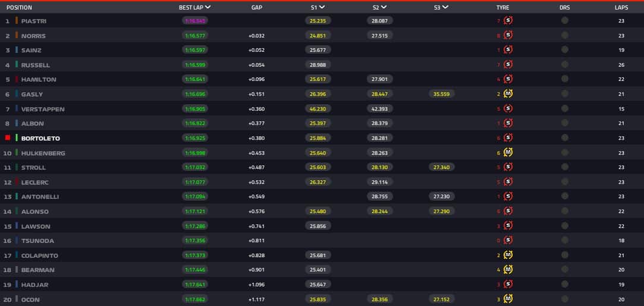644x306 pixels.
Task: Open the S3 column dropdown
Action: point(445,7)
